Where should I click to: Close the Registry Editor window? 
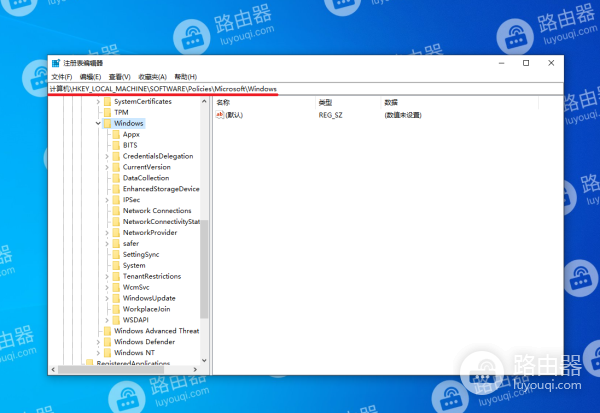click(551, 63)
